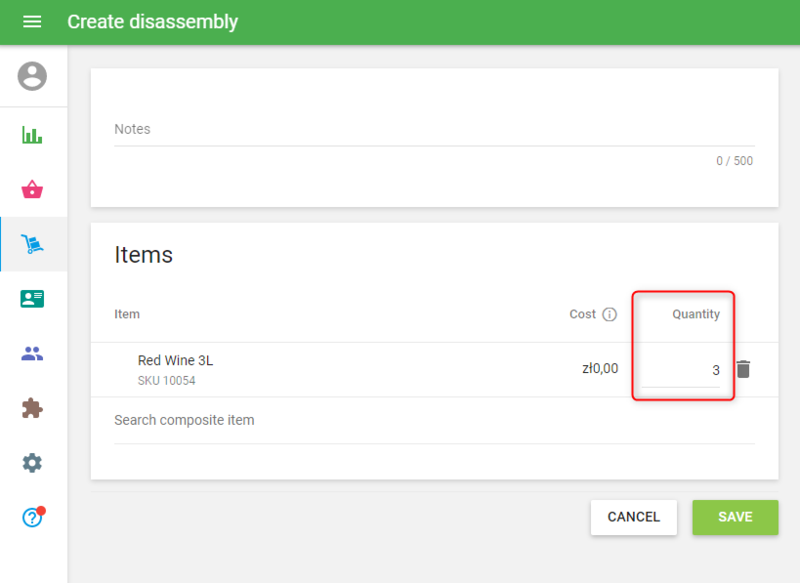Focus the Quantity field showing 3
Screen dimensions: 800x583
680,370
